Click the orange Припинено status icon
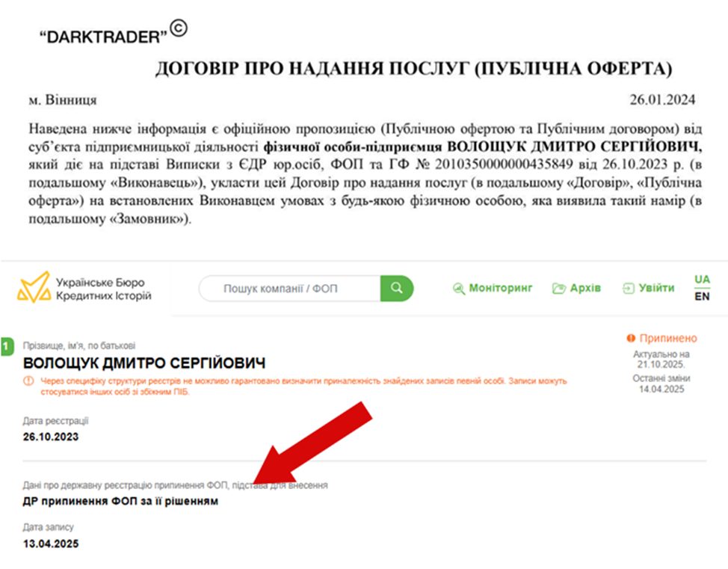This screenshot has width=728, height=569. pyautogui.click(x=631, y=338)
